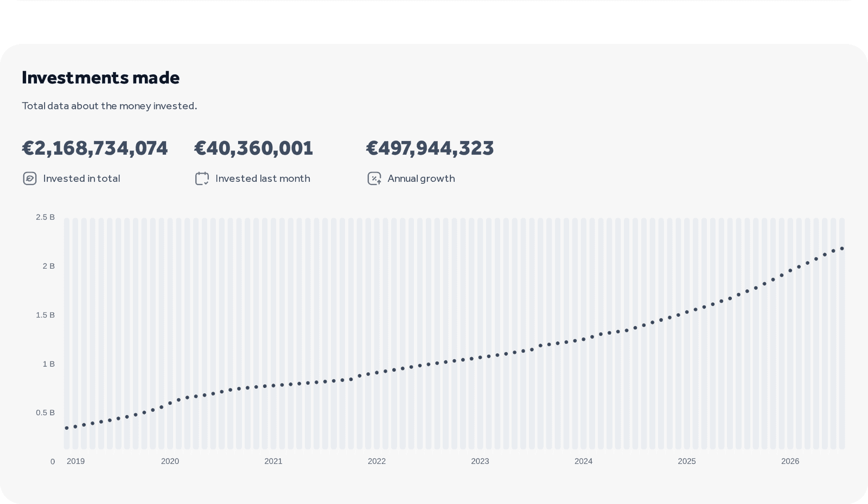Viewport: 868px width, 504px height.
Task: Click the 2026 x-axis label
Action: (790, 461)
